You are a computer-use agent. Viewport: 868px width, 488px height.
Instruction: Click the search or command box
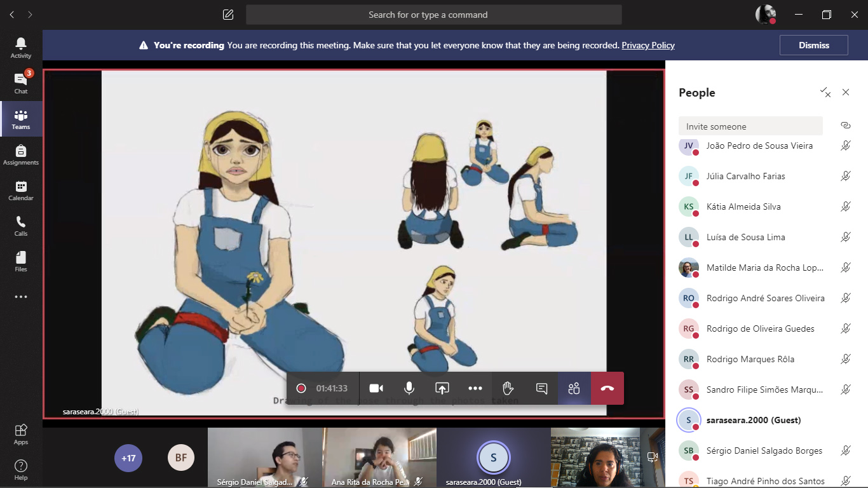[x=434, y=15]
